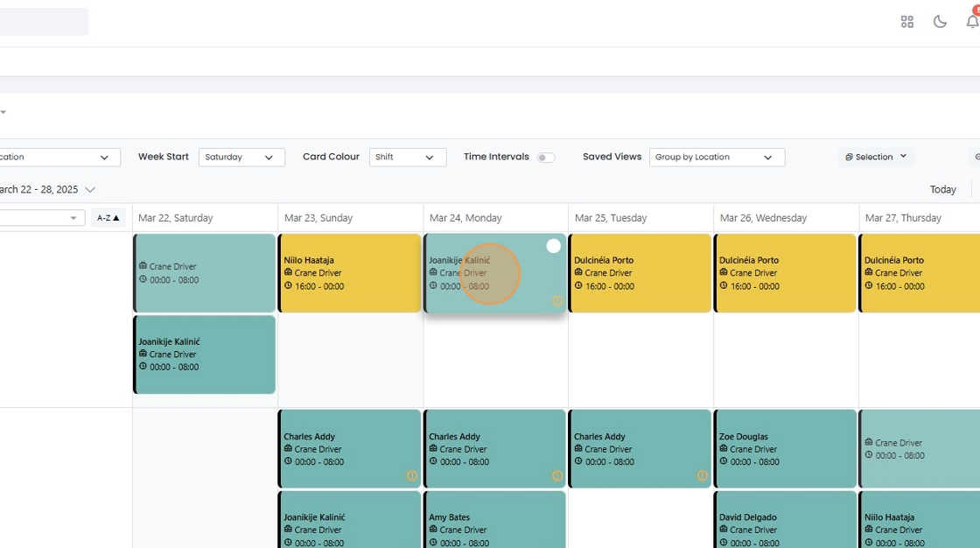980x548 pixels.
Task: Click the warning icon on Joanikije's Monday shift
Action: click(x=557, y=301)
